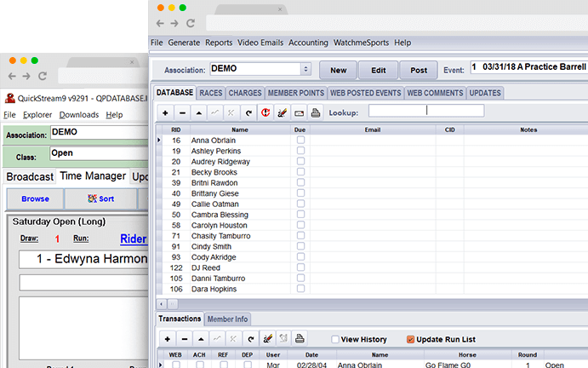Image resolution: width=588 pixels, height=368 pixels.
Task: Click the Post event button
Action: click(419, 70)
